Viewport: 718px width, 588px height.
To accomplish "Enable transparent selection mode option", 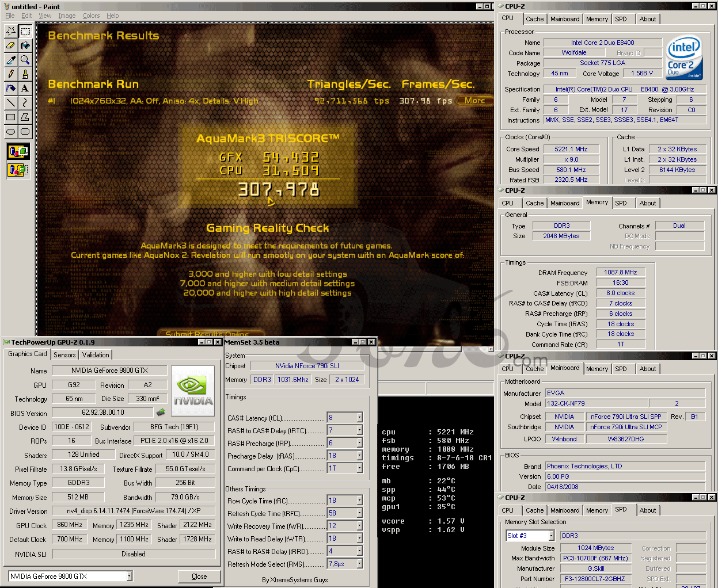I will click(18, 170).
